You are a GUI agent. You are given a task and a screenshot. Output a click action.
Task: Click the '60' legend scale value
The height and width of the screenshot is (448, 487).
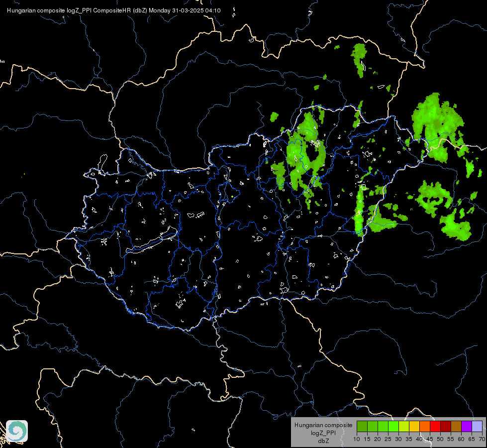(x=461, y=440)
